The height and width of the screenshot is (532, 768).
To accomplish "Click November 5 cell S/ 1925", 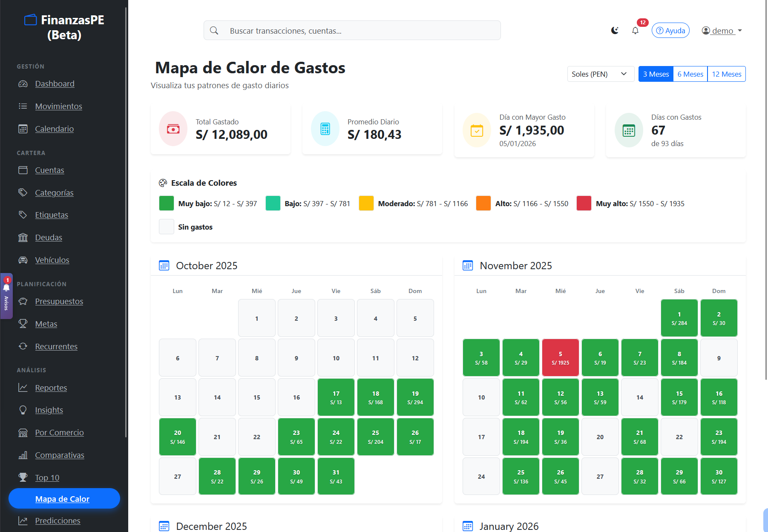I will click(561, 358).
